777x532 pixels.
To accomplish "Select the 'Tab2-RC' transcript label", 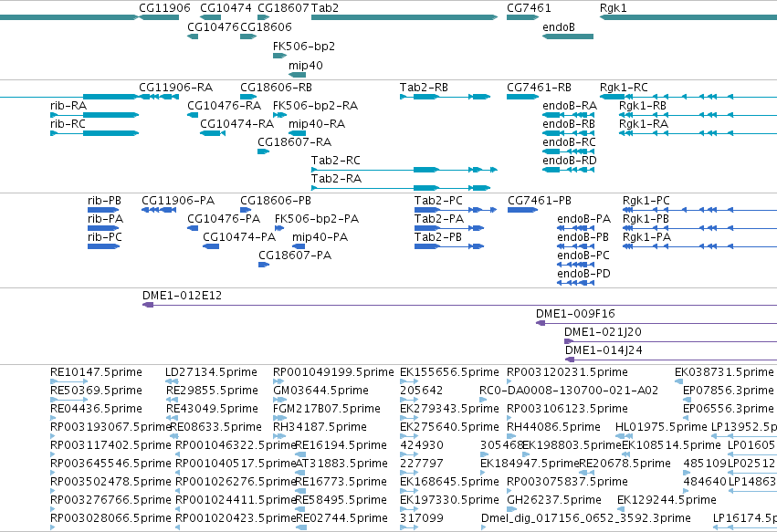I will click(x=335, y=161).
